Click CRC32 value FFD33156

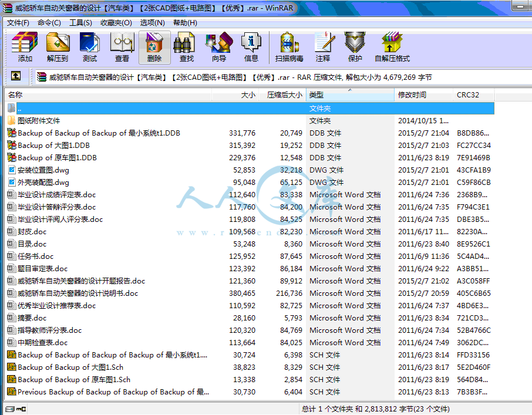pyautogui.click(x=473, y=355)
